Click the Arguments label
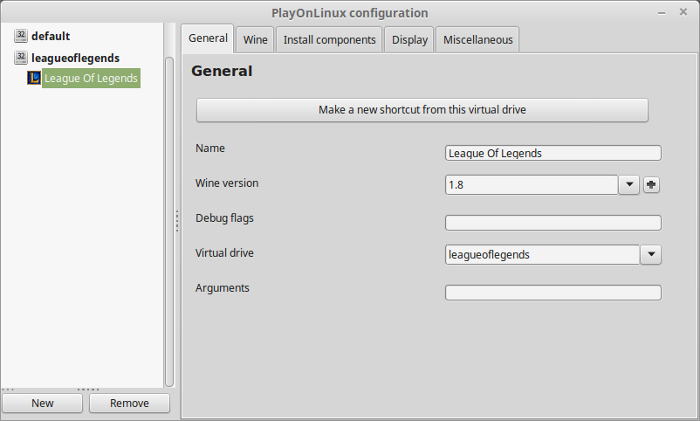The image size is (700, 421). point(222,288)
